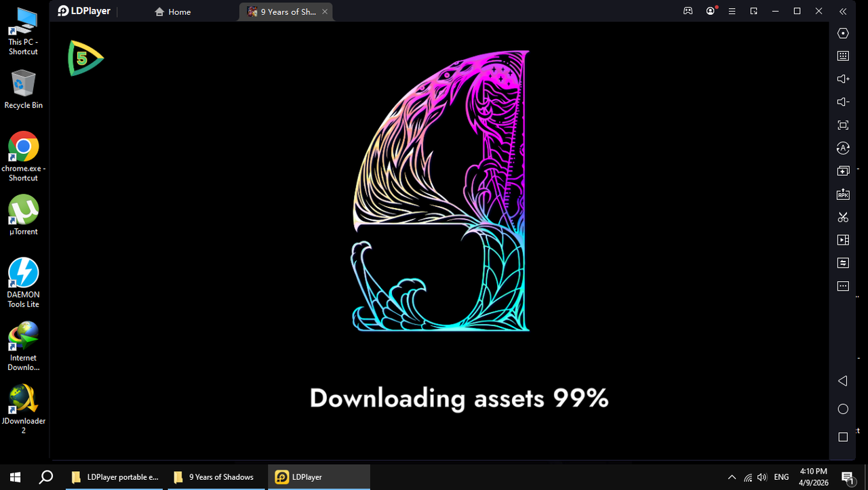Image resolution: width=868 pixels, height=490 pixels.
Task: Switch to 9 Years of Shadows taskbar folder
Action: tap(216, 477)
